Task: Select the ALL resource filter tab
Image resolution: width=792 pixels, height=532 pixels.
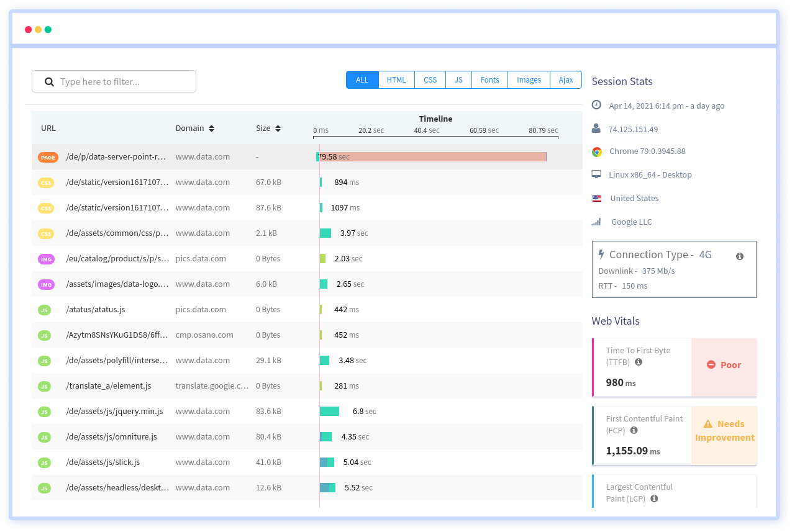Action: tap(362, 80)
